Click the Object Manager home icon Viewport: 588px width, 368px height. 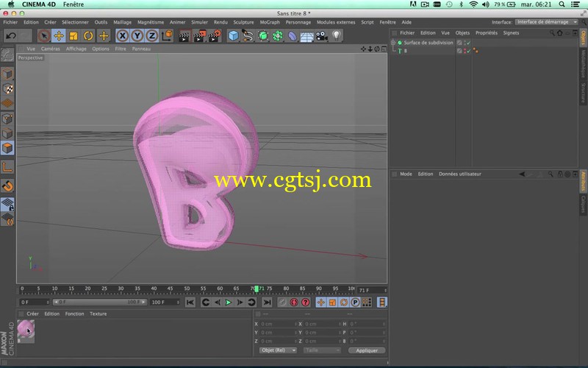[560, 33]
